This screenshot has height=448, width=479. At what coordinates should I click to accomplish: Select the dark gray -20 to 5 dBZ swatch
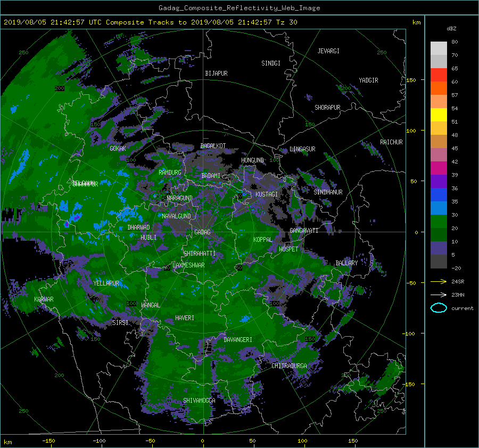pos(439,262)
